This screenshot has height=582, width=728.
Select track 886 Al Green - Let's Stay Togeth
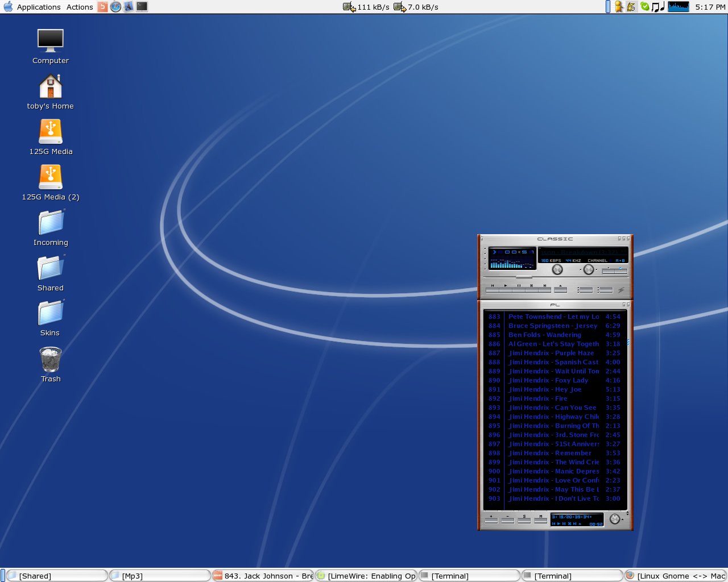point(555,344)
